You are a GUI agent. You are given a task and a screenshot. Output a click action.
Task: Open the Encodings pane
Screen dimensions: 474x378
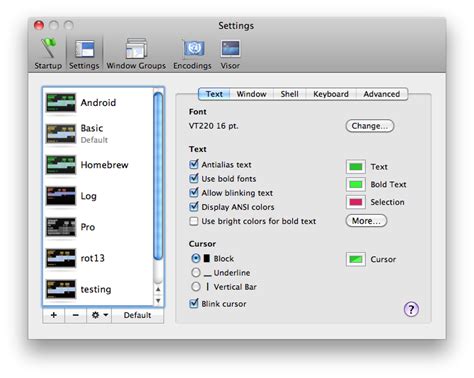pyautogui.click(x=192, y=53)
